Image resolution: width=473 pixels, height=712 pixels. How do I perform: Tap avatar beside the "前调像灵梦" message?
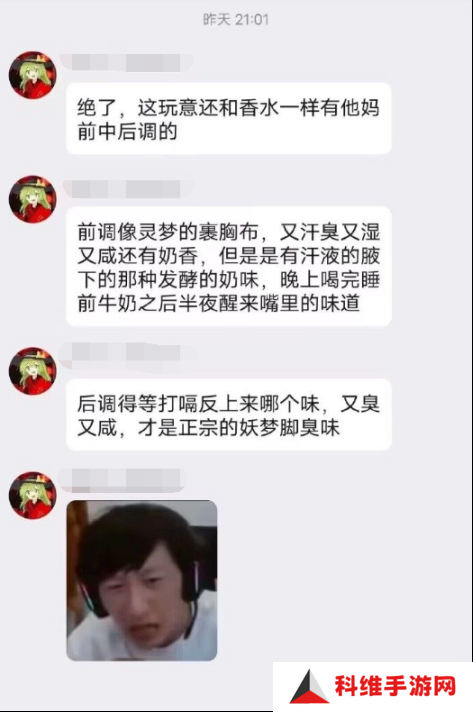coord(33,199)
